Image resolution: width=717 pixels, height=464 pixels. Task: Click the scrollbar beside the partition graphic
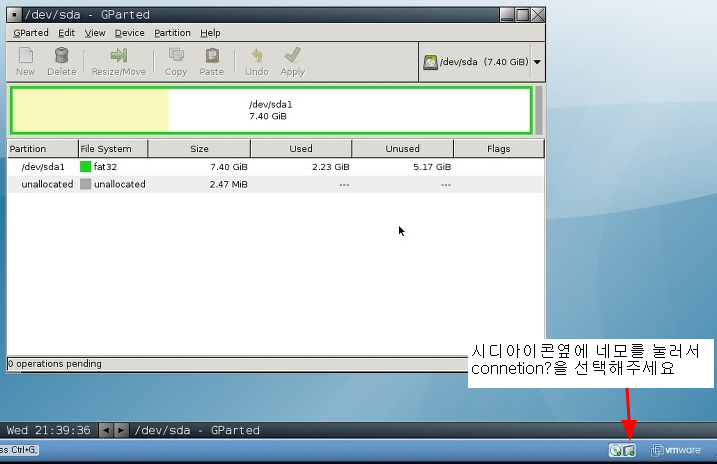(539, 110)
